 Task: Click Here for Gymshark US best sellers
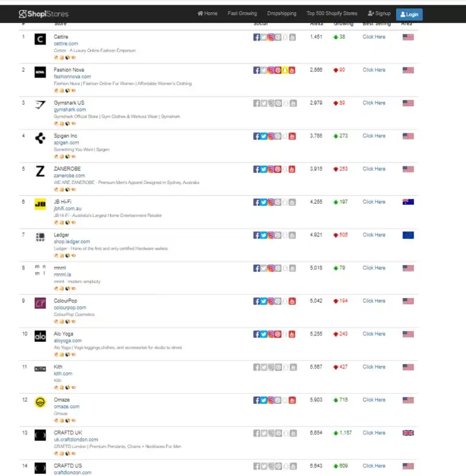tap(374, 103)
